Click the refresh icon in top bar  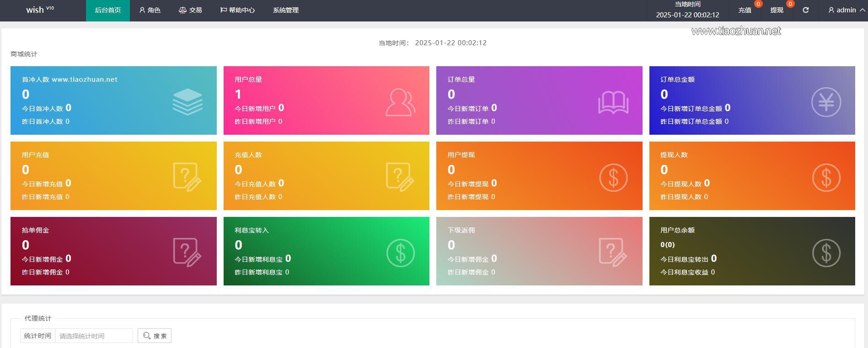pos(805,10)
